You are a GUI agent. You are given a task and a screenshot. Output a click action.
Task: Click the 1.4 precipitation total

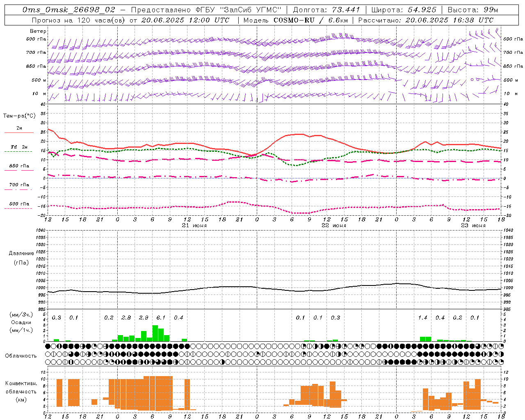422,317
